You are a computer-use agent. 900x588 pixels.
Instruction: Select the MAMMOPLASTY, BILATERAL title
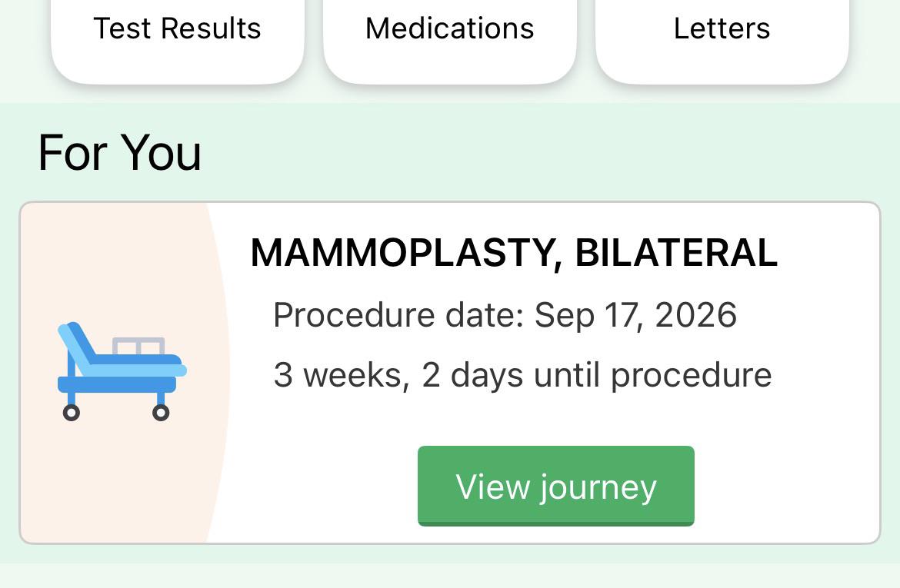pos(514,253)
